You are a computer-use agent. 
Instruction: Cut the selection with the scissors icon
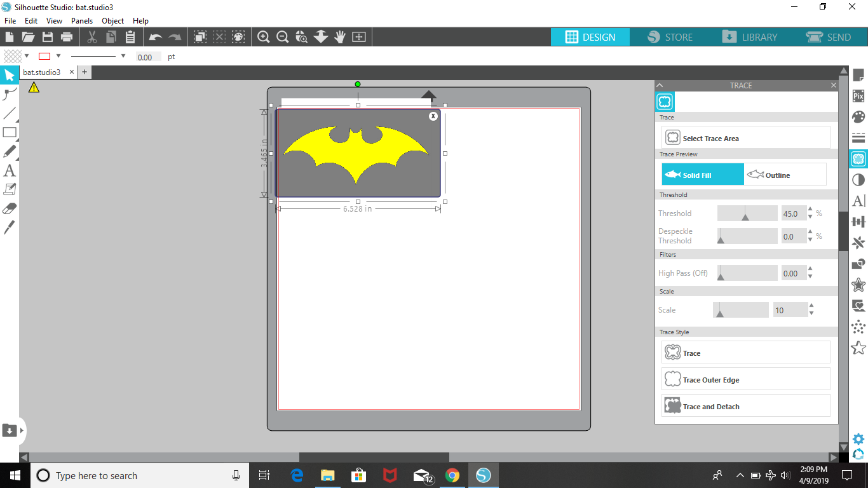tap(92, 37)
